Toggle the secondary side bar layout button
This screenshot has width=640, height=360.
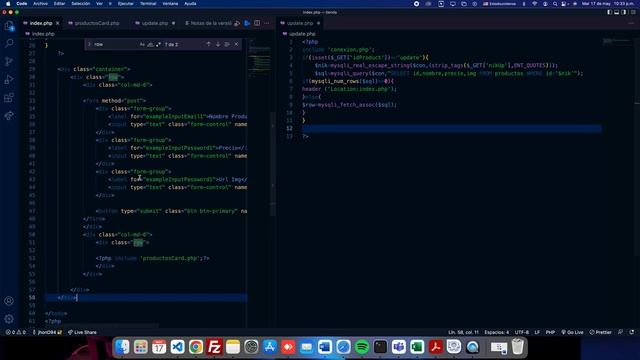624,12
